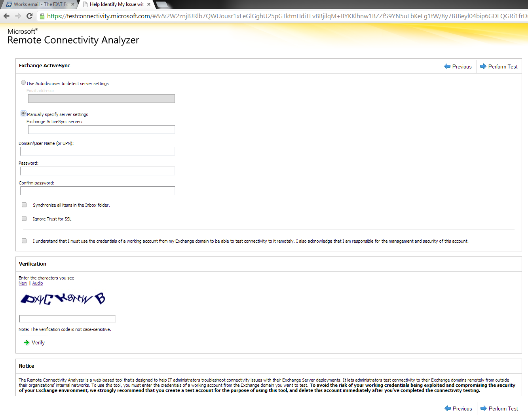Click the Password input field
Screen dimensions: 528x420
97,171
